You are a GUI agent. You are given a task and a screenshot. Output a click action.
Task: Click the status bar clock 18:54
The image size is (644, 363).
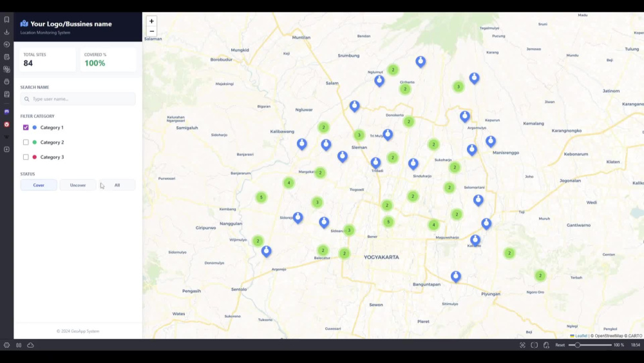[x=636, y=345]
